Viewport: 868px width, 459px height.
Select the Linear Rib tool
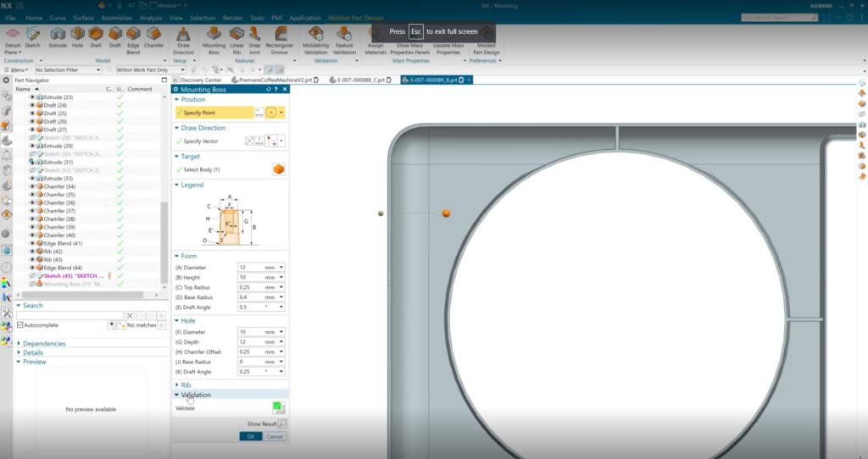point(237,34)
